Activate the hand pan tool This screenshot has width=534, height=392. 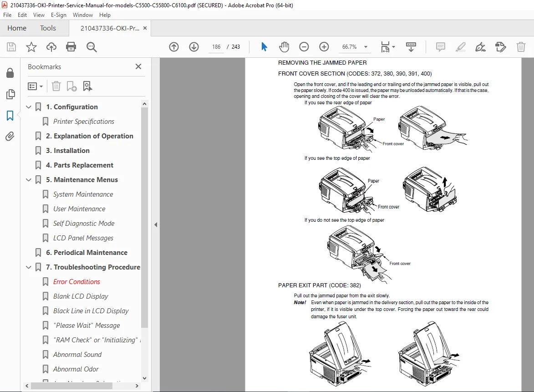pyautogui.click(x=284, y=46)
